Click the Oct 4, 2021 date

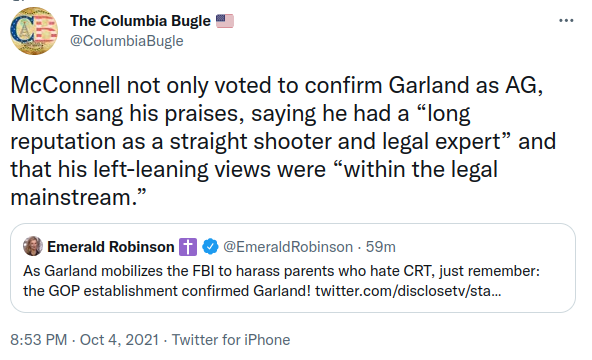pos(119,340)
